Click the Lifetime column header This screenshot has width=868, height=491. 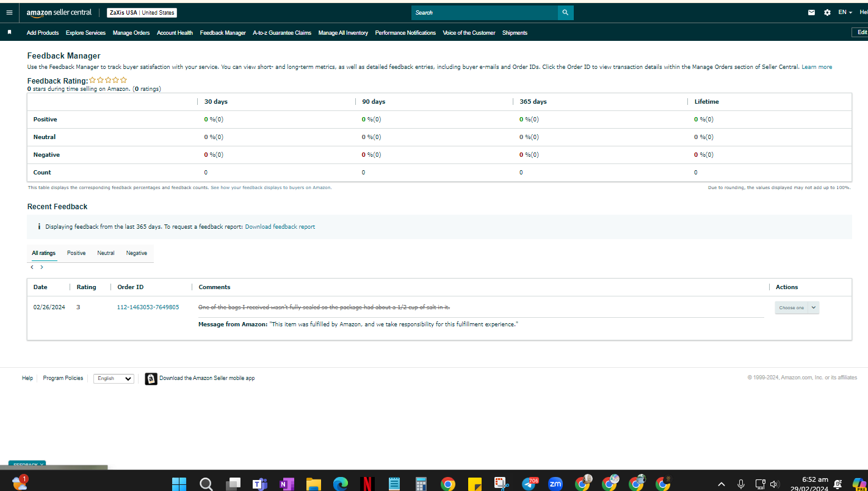point(707,102)
